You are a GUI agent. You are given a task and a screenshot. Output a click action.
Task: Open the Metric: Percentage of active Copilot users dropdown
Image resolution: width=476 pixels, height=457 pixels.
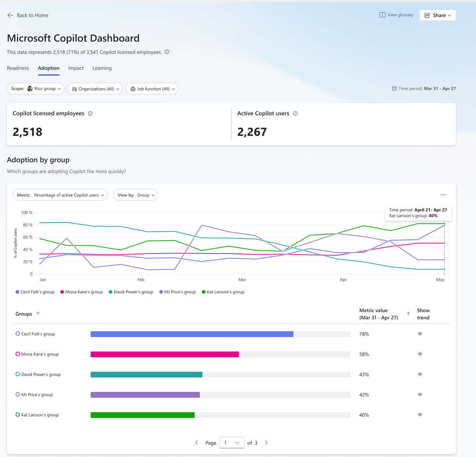click(x=60, y=195)
